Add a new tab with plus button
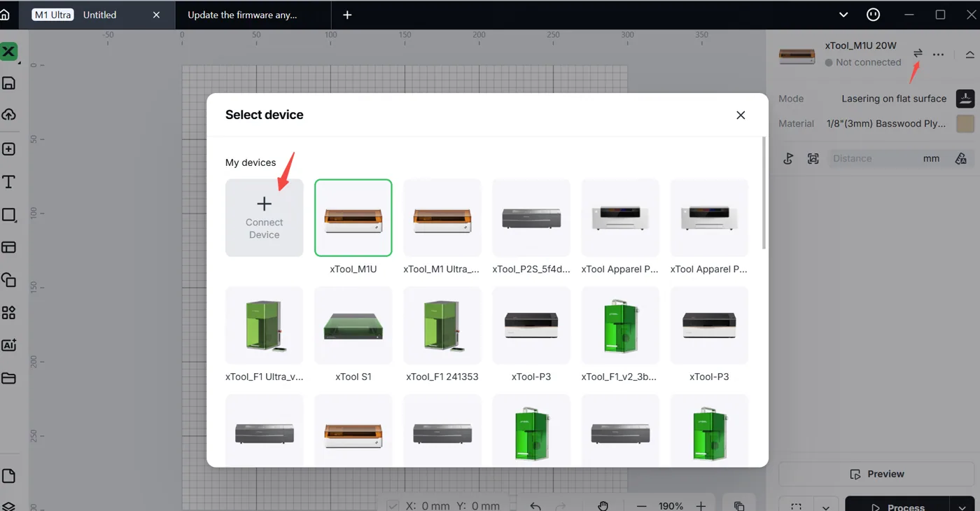This screenshot has height=511, width=980. coord(347,15)
